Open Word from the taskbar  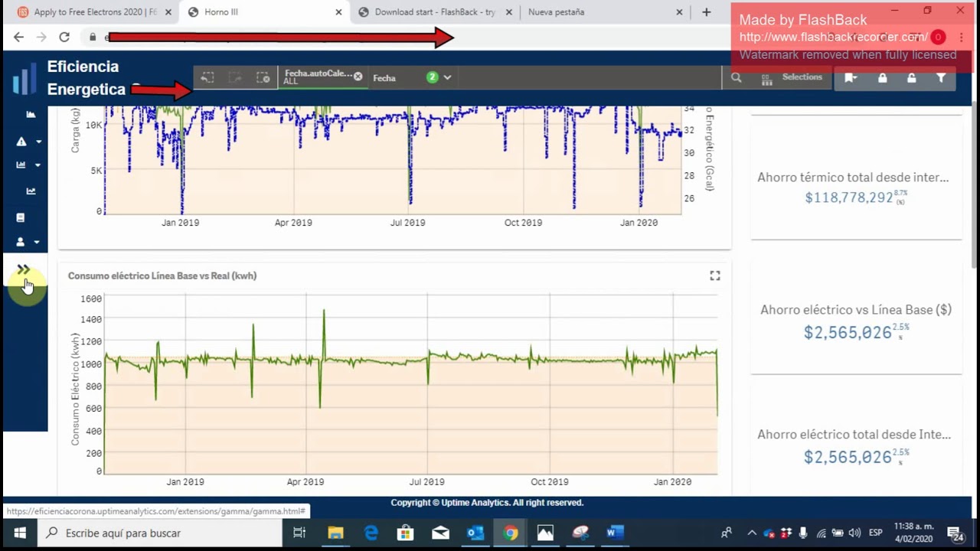615,533
